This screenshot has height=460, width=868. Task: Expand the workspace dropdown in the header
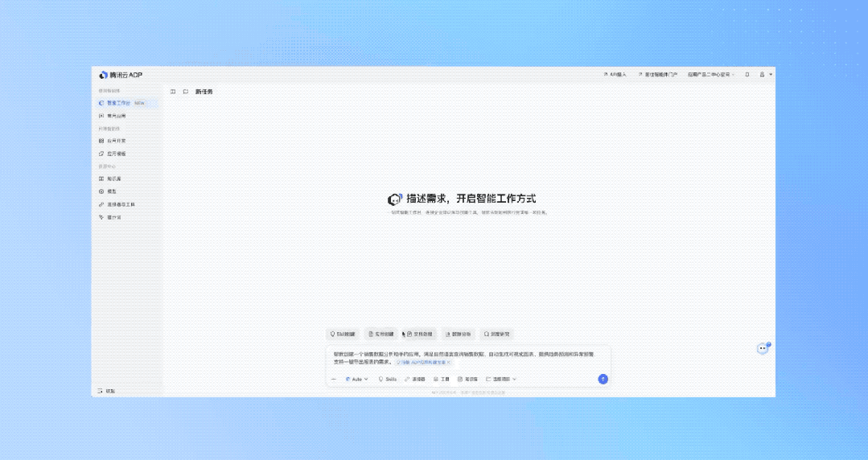(711, 74)
